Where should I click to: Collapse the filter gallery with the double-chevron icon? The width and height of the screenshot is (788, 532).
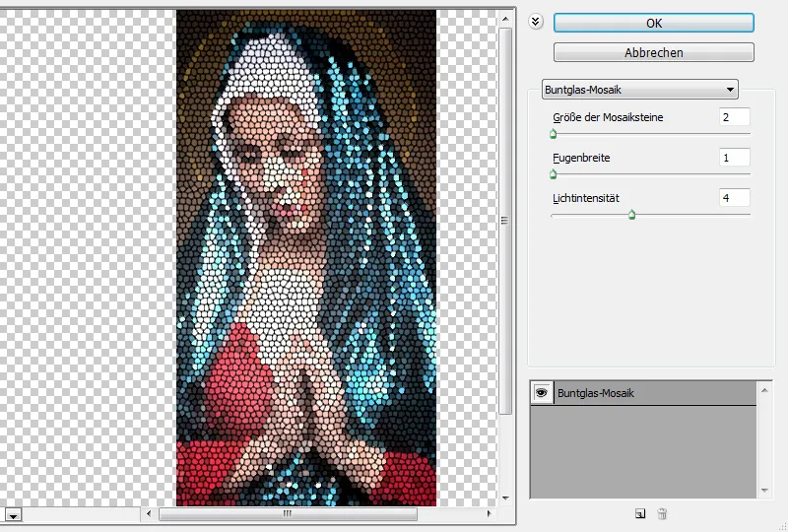click(536, 22)
